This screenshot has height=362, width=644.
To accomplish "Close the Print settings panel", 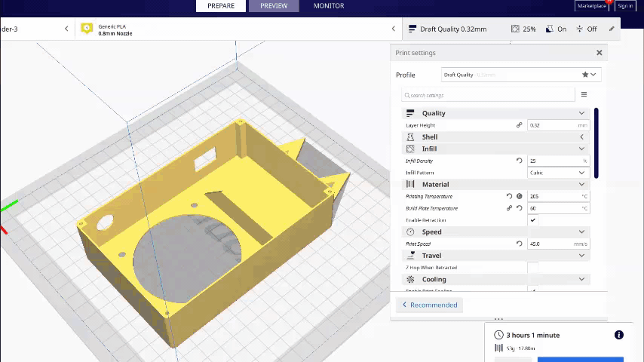I will [x=600, y=53].
